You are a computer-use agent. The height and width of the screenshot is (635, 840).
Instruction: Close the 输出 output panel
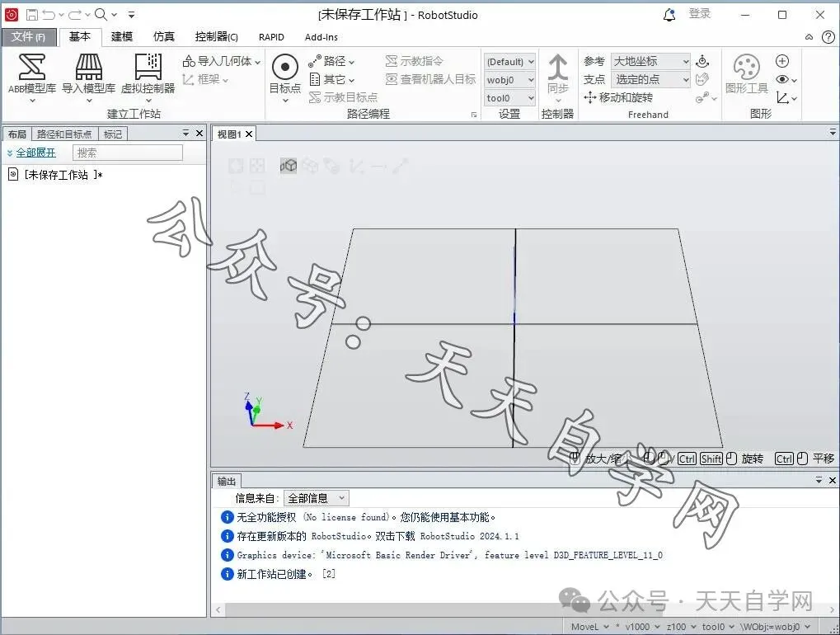tap(833, 480)
